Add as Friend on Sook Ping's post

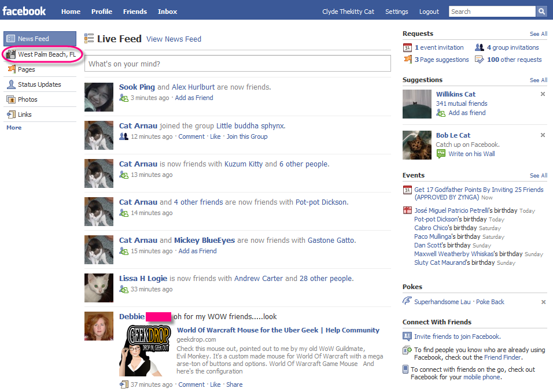[x=194, y=98]
